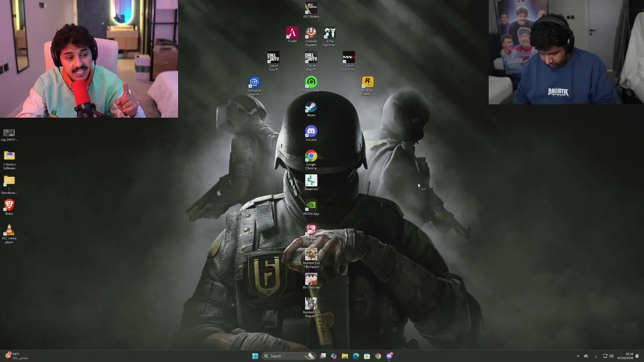Open Task View from the taskbar
Viewport: 644px width, 362px height.
pyautogui.click(x=323, y=356)
